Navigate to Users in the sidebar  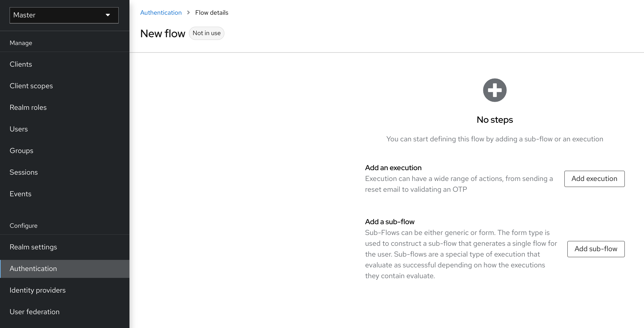pos(19,129)
